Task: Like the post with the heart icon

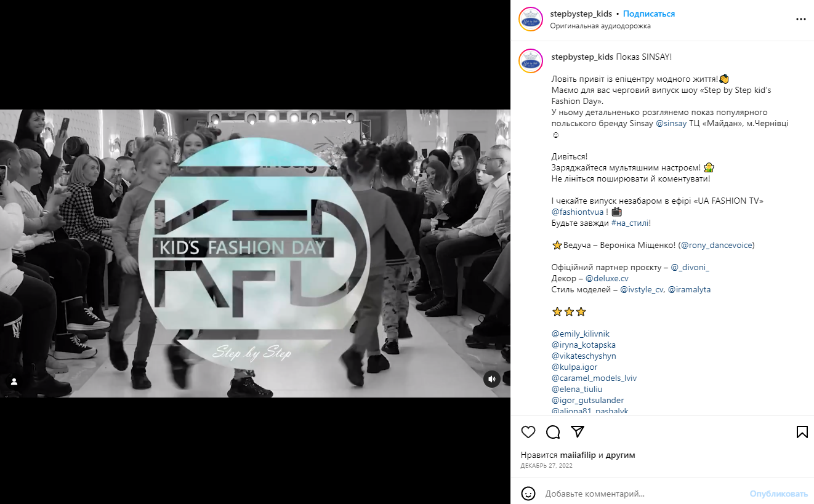Action: (528, 432)
